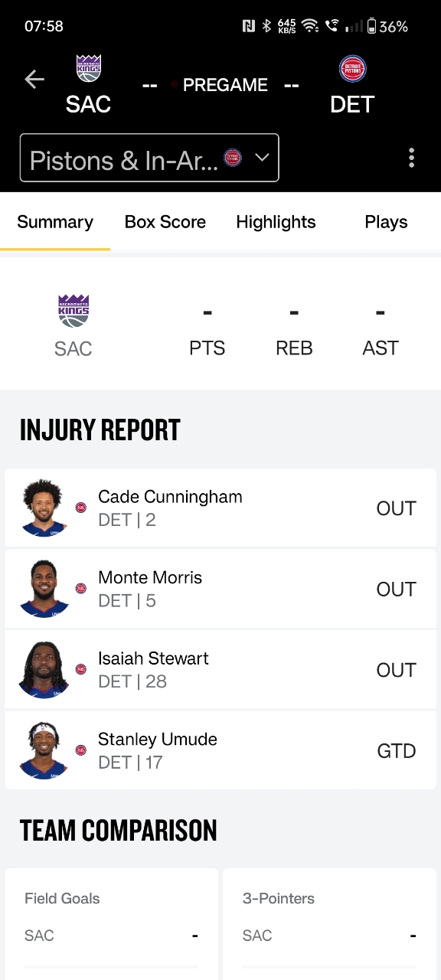Tap Isaiah Stewart's player headshot

pos(44,670)
